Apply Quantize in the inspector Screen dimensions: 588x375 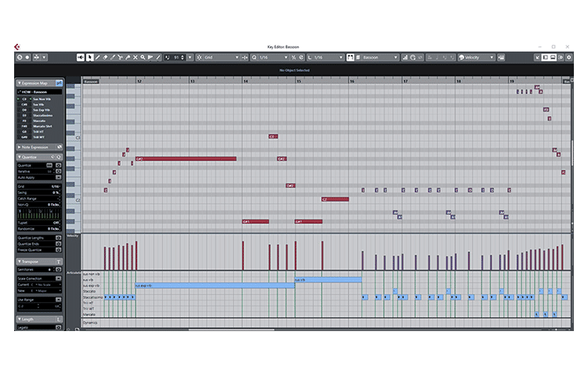click(x=59, y=166)
